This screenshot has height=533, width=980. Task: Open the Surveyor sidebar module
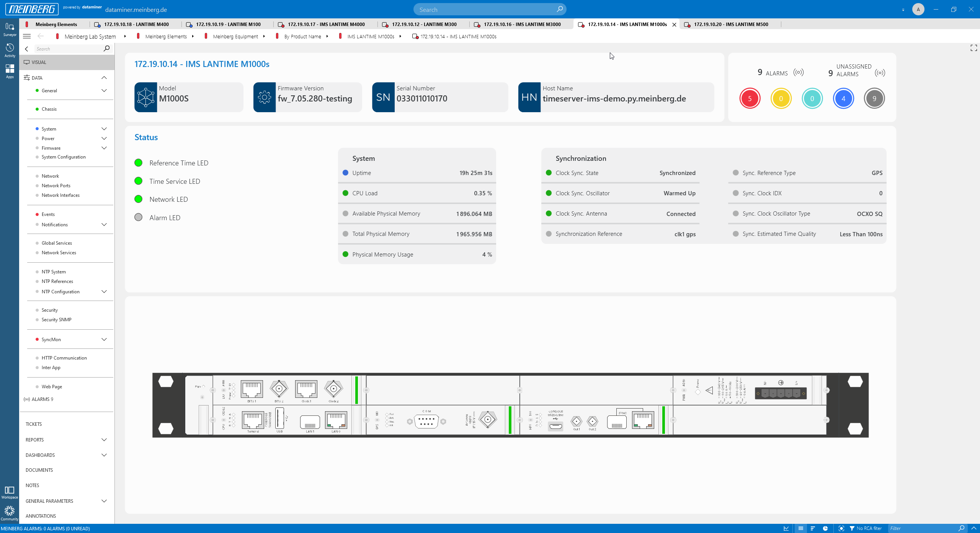[10, 29]
